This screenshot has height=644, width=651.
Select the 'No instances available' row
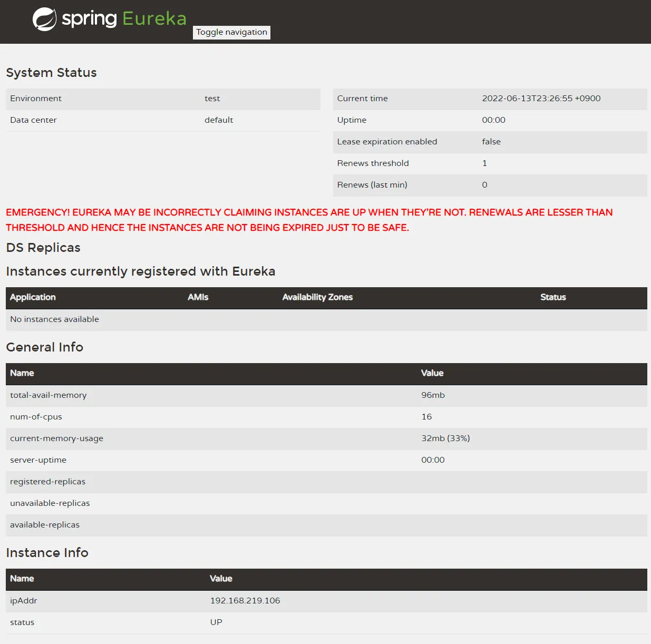pos(326,319)
